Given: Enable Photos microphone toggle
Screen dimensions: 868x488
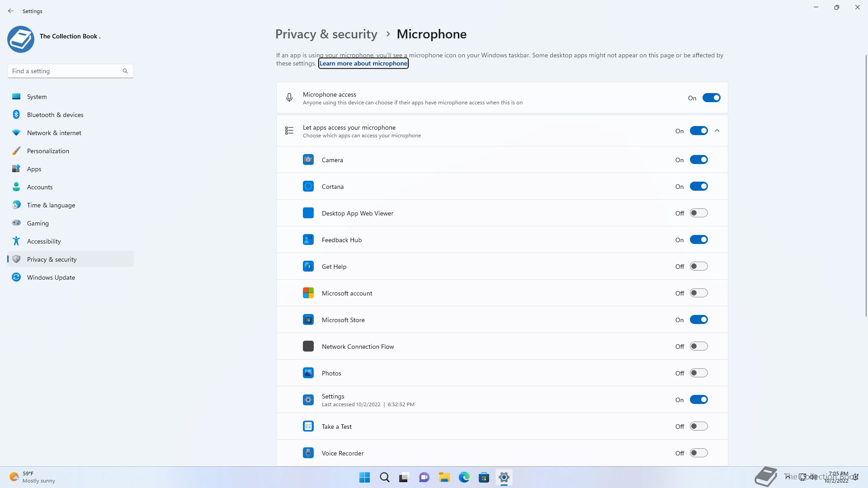Looking at the screenshot, I should 698,373.
